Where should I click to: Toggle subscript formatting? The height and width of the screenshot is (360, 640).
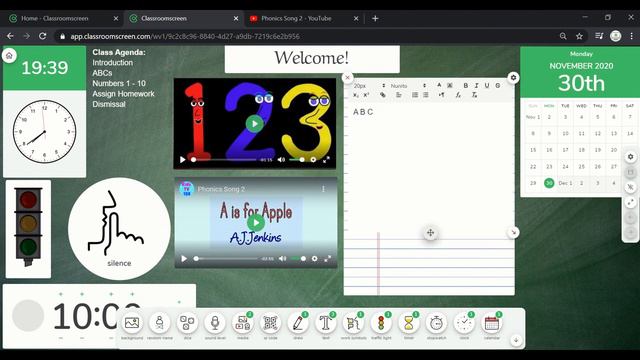click(356, 95)
